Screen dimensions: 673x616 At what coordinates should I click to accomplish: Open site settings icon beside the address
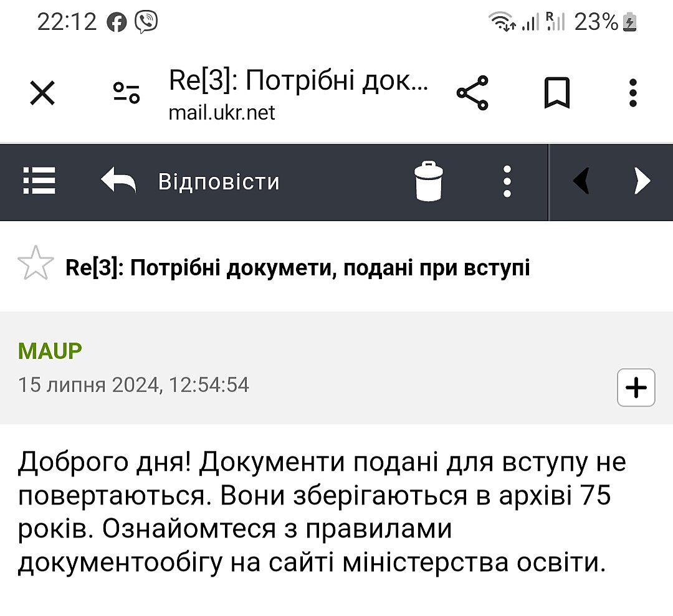coord(126,93)
